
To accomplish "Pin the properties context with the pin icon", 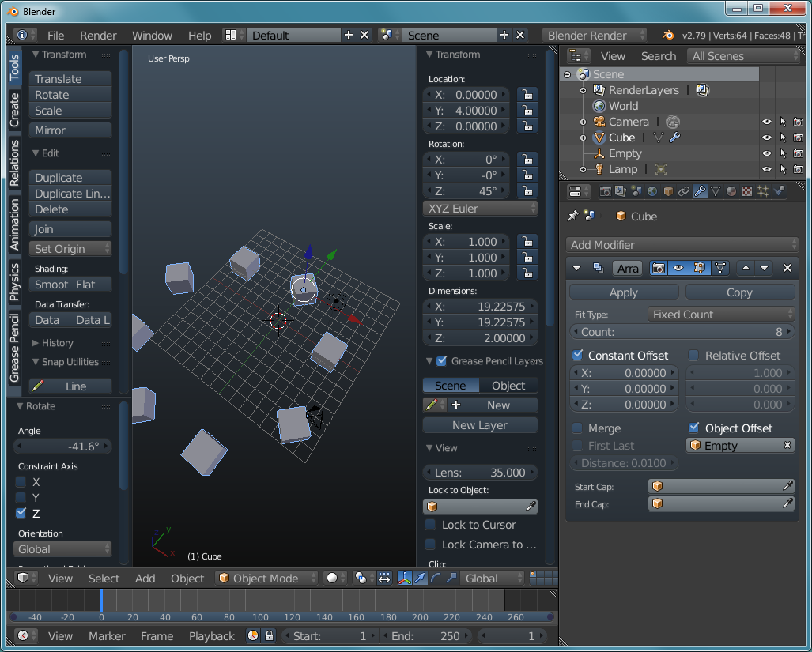I will click(x=572, y=216).
